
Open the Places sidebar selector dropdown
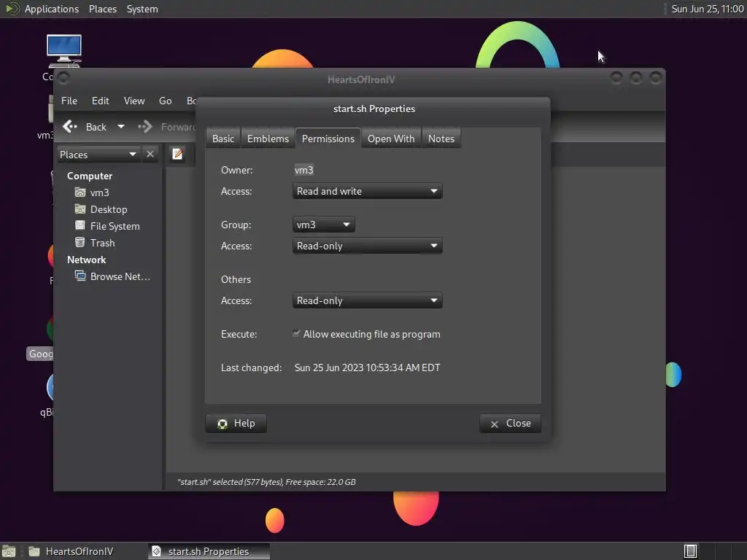98,155
